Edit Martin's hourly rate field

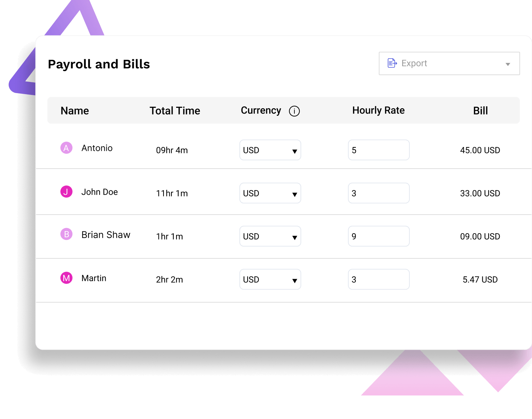pos(379,279)
